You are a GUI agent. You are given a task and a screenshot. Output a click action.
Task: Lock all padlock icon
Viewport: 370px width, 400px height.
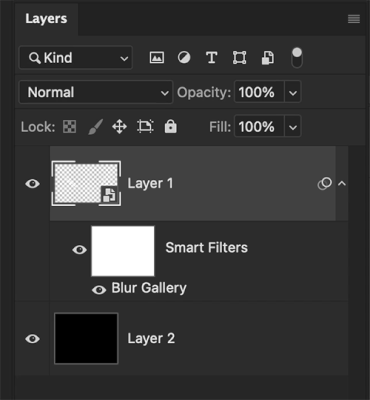coord(170,127)
